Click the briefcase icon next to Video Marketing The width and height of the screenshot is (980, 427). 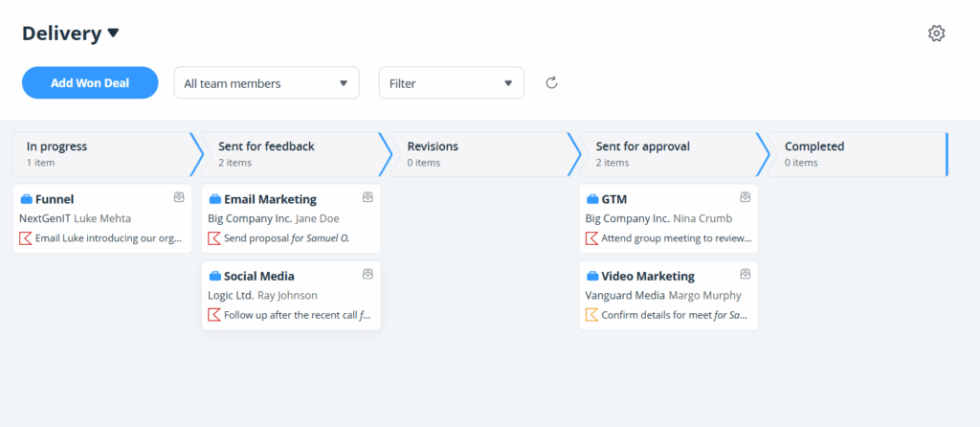click(592, 277)
